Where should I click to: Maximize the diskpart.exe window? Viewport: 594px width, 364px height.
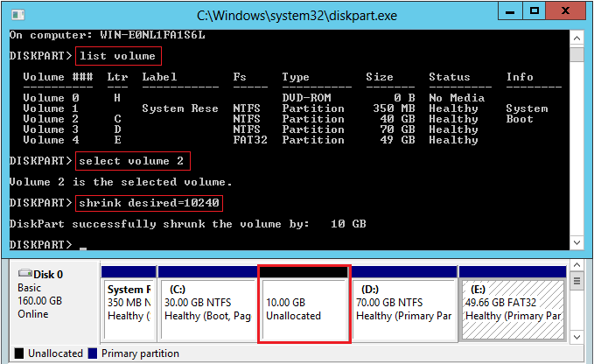pyautogui.click(x=536, y=12)
